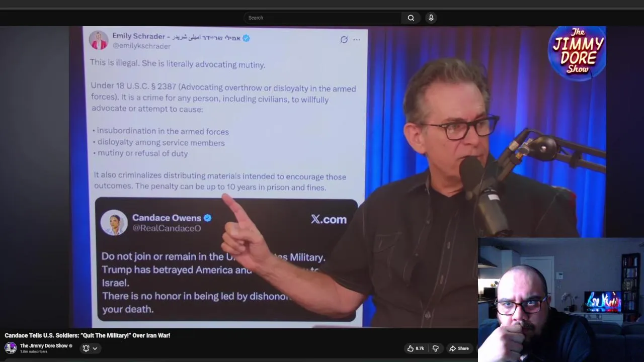This screenshot has height=362, width=644.
Task: Click the Jimmy Dore Show logo in video
Action: pos(577,52)
